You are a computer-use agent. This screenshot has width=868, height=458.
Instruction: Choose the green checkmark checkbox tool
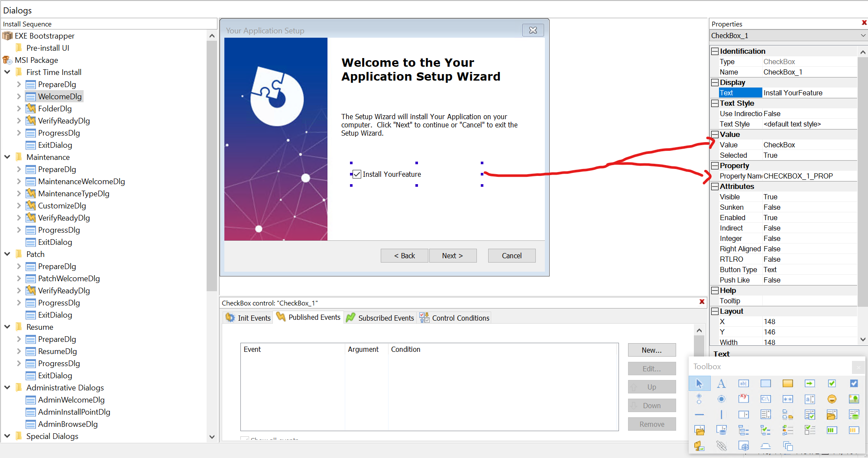click(x=832, y=383)
